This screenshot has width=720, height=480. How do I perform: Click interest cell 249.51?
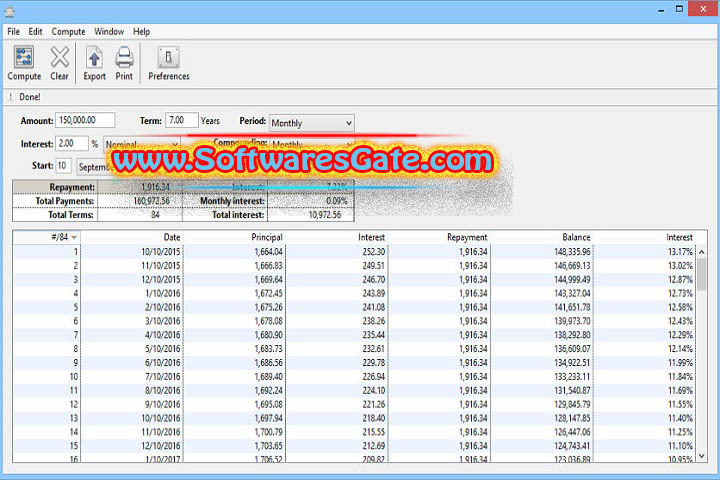[x=374, y=265]
